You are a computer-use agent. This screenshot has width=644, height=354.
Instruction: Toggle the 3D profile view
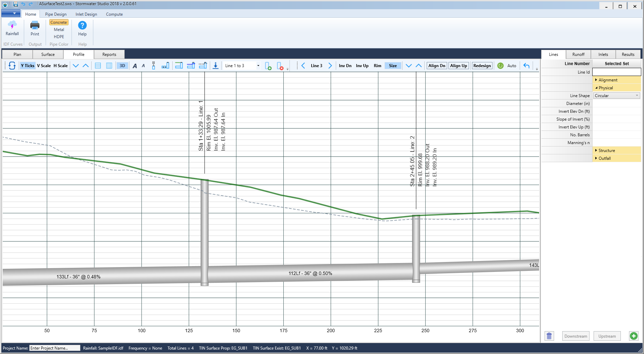pyautogui.click(x=122, y=66)
